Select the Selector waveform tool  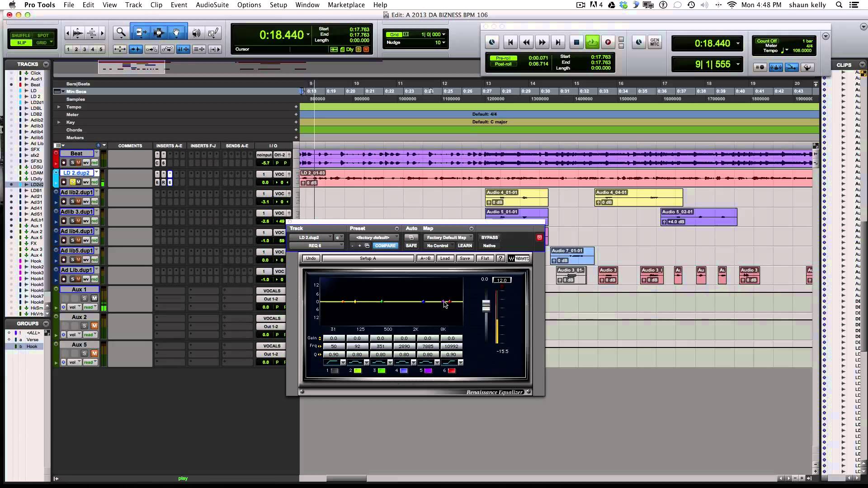tap(159, 32)
